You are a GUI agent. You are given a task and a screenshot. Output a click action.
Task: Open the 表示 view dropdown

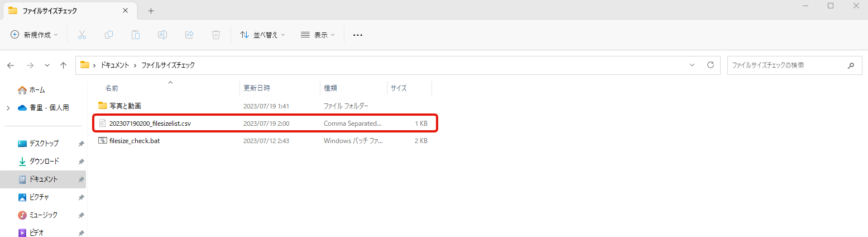point(318,35)
